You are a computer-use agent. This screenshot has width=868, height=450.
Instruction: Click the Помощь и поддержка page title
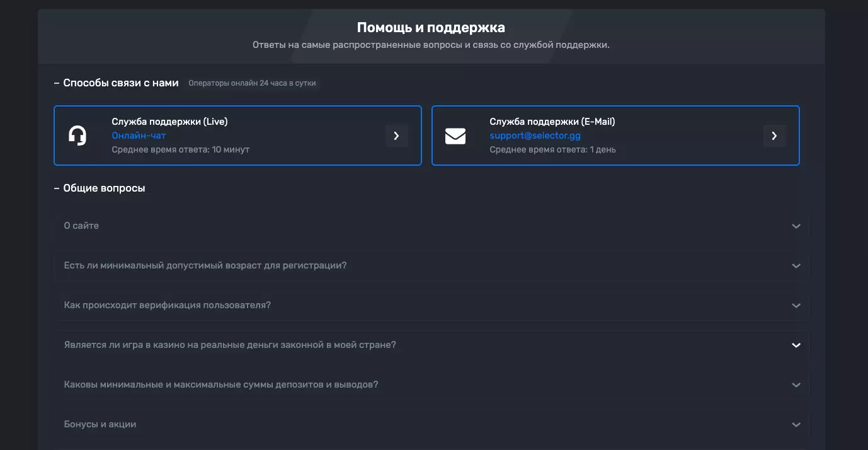[x=431, y=27]
